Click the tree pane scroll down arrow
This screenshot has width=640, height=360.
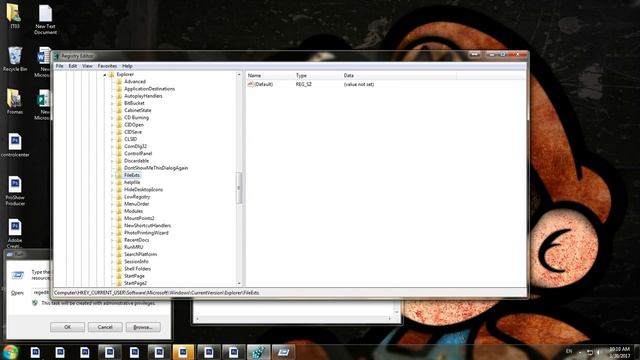pos(239,283)
